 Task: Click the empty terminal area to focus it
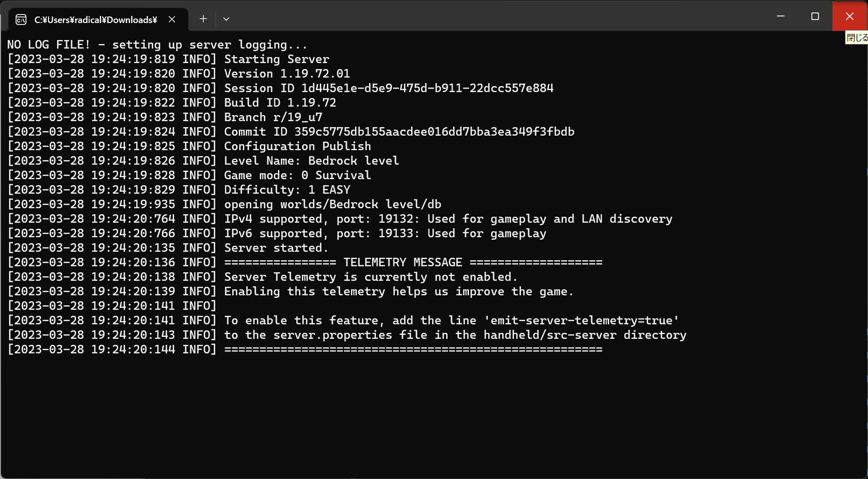coord(430,410)
